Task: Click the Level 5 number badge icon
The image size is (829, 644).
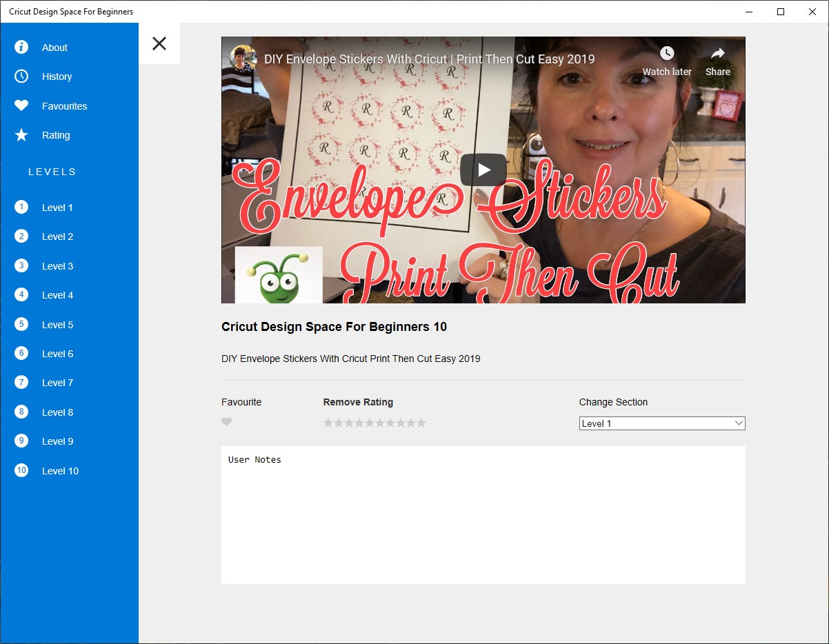Action: [x=21, y=324]
